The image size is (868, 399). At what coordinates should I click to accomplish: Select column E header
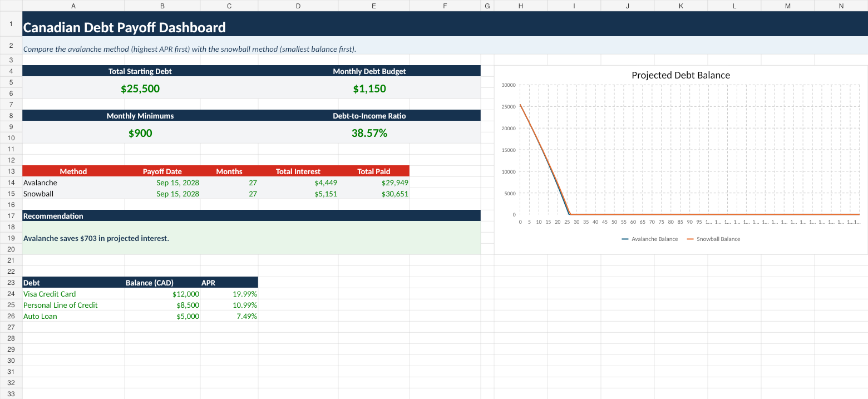[x=374, y=6]
